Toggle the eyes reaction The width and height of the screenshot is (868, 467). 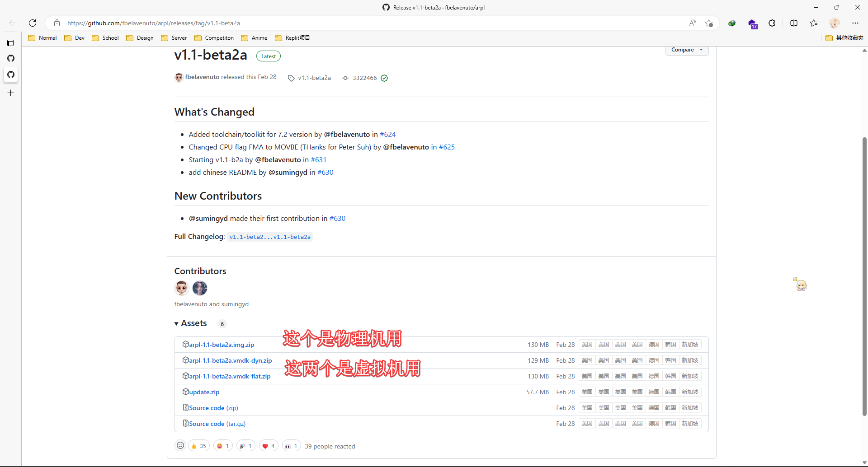291,446
